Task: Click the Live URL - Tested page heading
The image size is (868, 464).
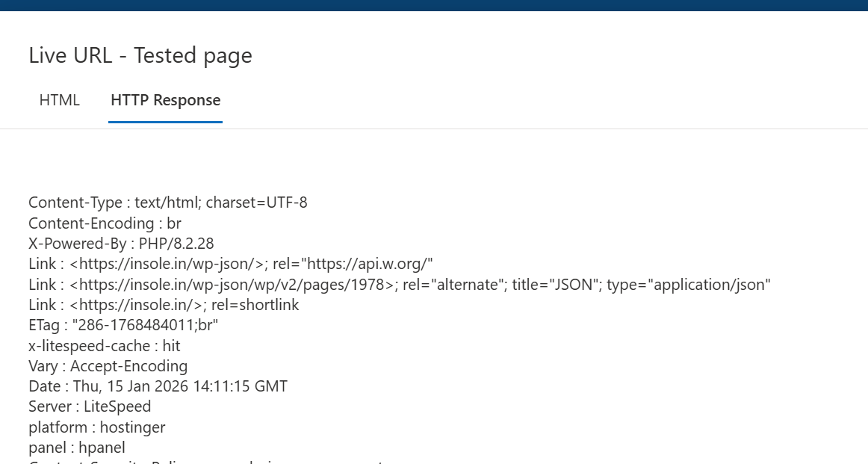Action: [140, 55]
